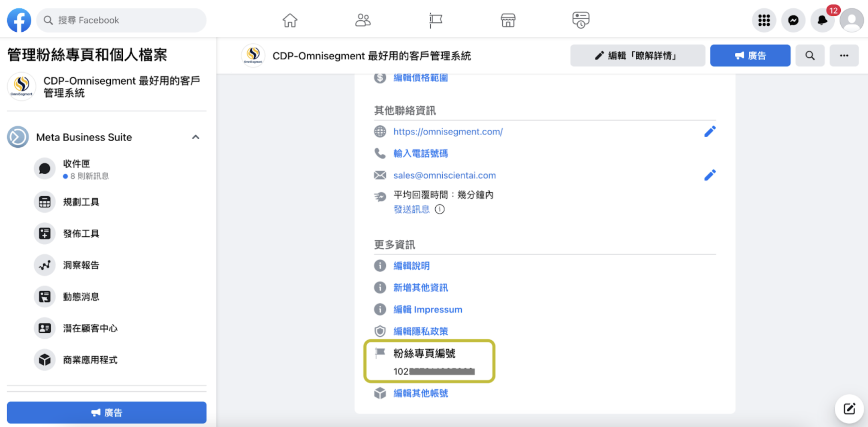Select 發佈工具 in the sidebar
Screen dimensions: 868x427
[x=81, y=233]
